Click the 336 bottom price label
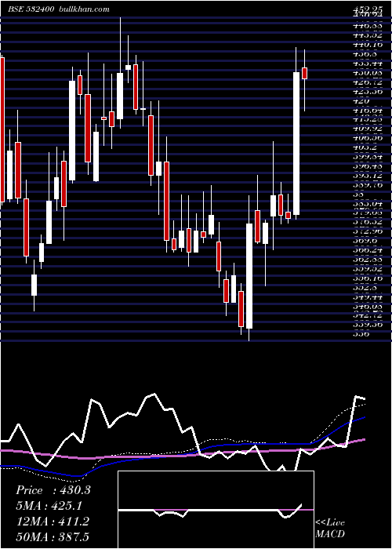This screenshot has height=549, width=392. click(x=361, y=334)
